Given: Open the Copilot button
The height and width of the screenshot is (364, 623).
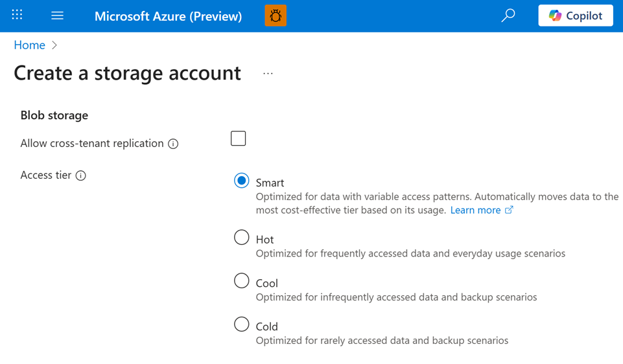Looking at the screenshot, I should pos(575,16).
